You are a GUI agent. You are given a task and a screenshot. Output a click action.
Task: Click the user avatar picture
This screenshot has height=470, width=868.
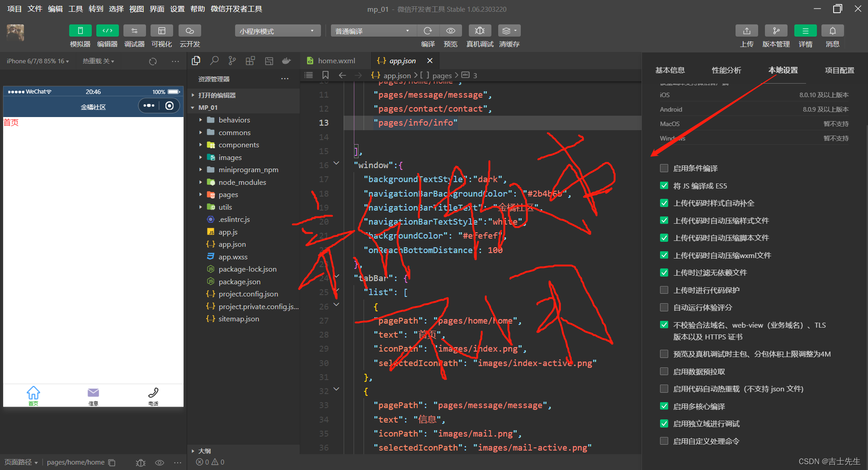15,33
